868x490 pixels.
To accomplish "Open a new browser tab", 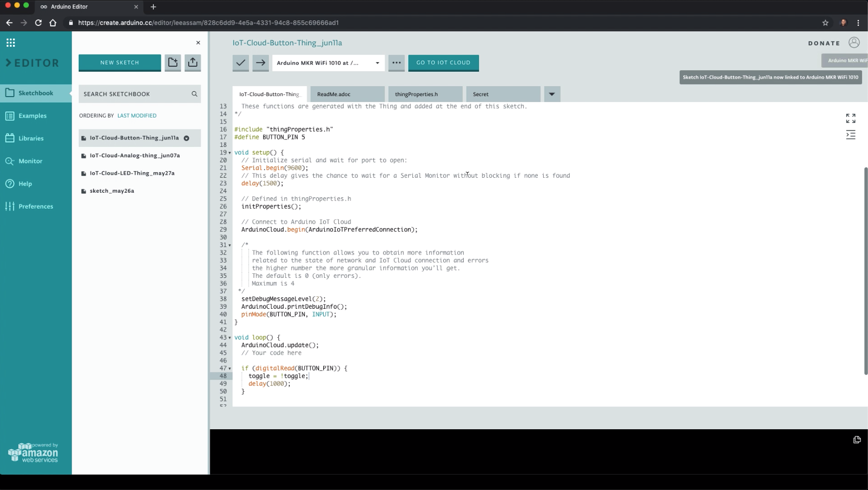I will (153, 7).
